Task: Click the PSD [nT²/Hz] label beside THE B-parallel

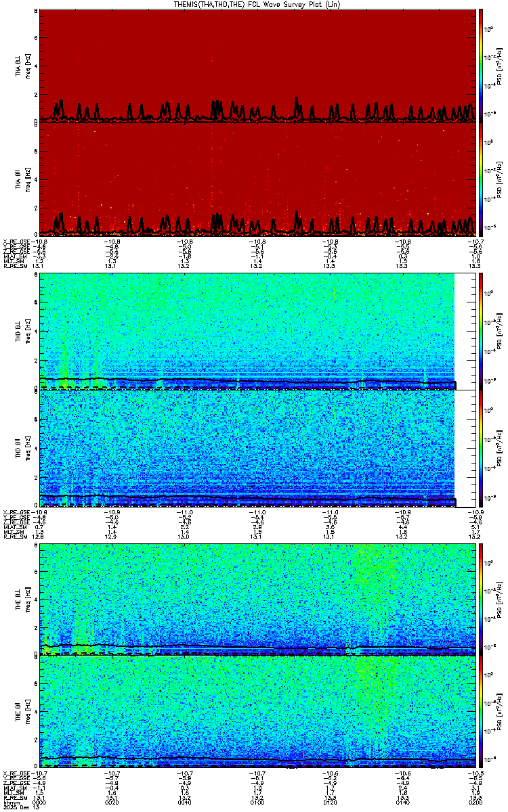Action: (499, 713)
